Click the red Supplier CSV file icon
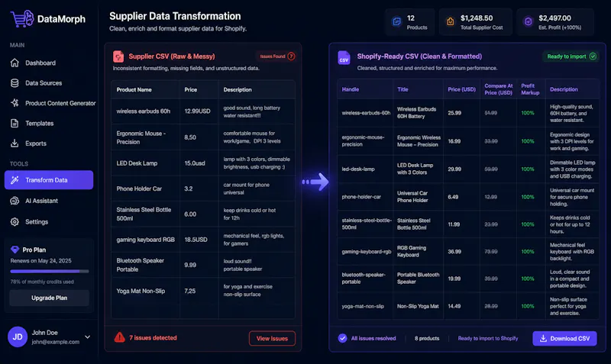Viewport: 611px width, 364px height. pyautogui.click(x=118, y=56)
